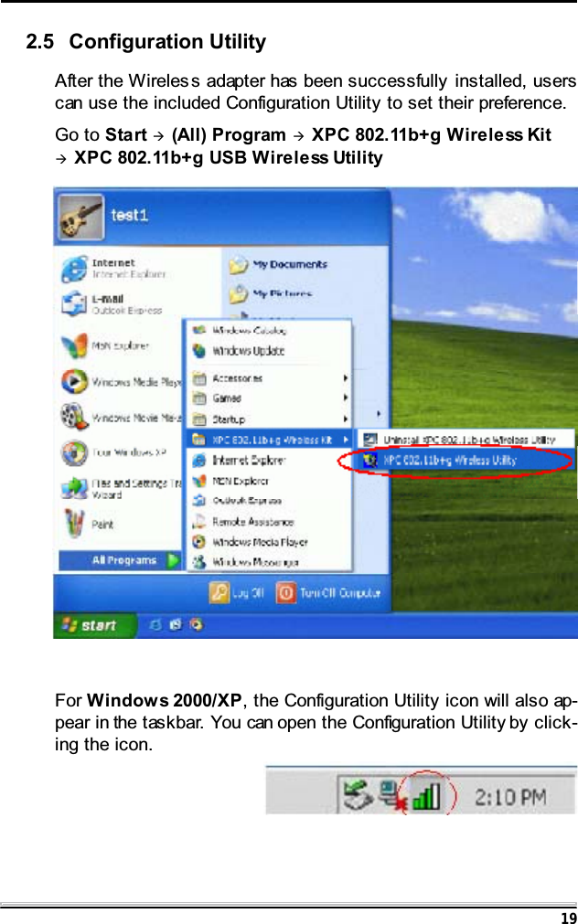Screen dimensions: 578x924
Task: Click MSN Explorer icon in programs submenu
Action: tap(199, 481)
